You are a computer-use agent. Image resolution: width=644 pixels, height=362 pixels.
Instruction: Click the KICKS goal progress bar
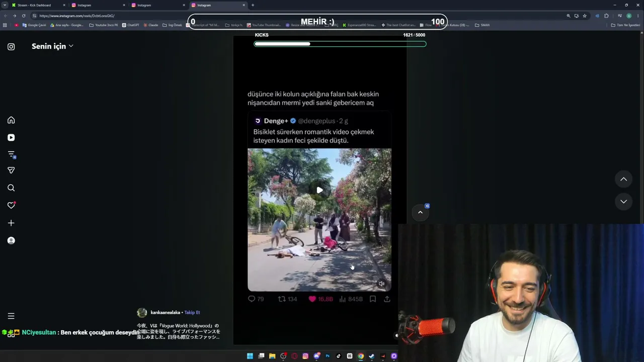[340, 44]
